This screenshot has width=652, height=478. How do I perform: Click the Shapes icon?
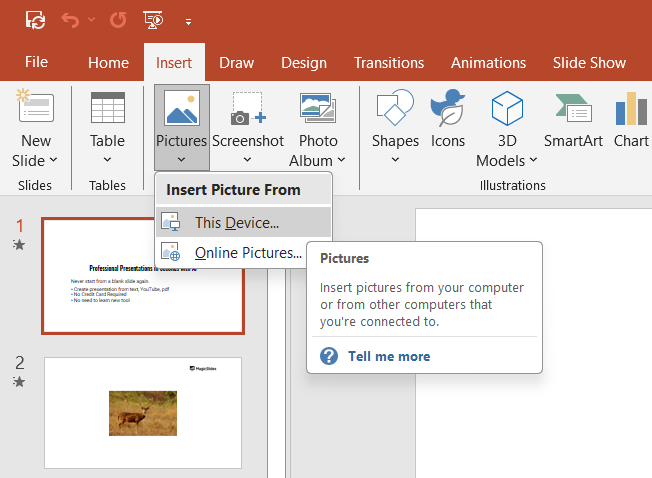tap(395, 107)
